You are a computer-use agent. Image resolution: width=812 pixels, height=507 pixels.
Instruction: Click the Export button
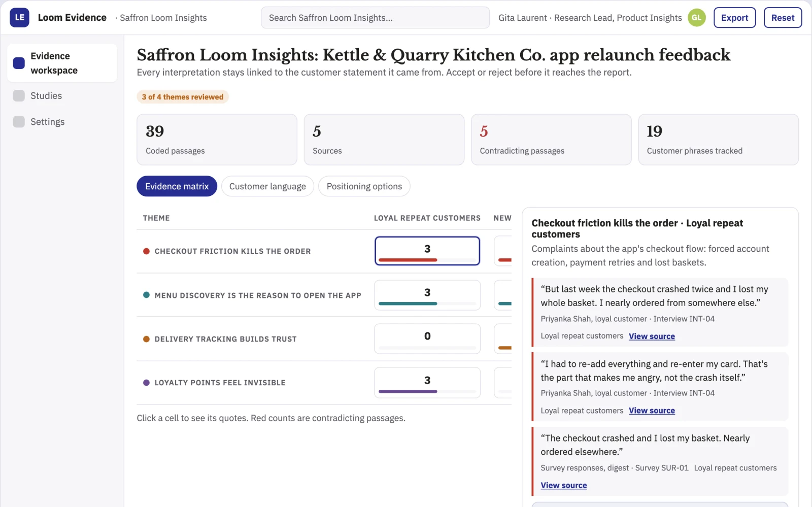pyautogui.click(x=734, y=17)
